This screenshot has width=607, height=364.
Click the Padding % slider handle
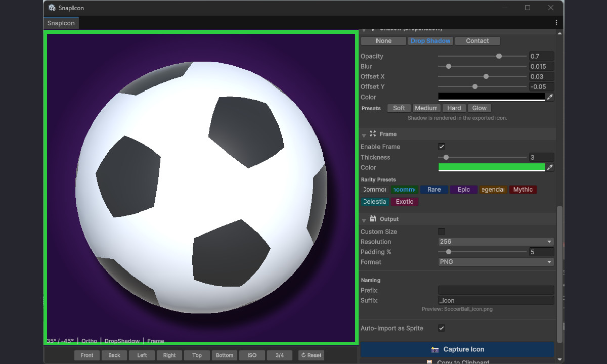point(448,252)
